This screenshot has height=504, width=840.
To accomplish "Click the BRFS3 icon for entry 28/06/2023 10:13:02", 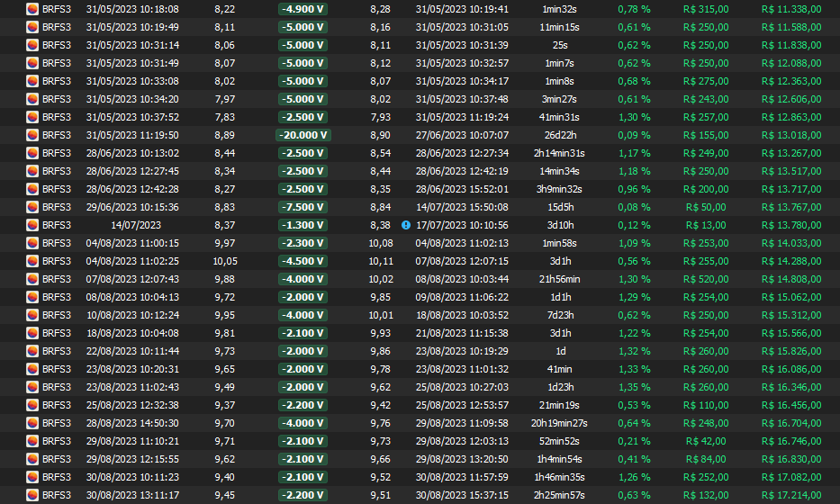I will (x=32, y=153).
